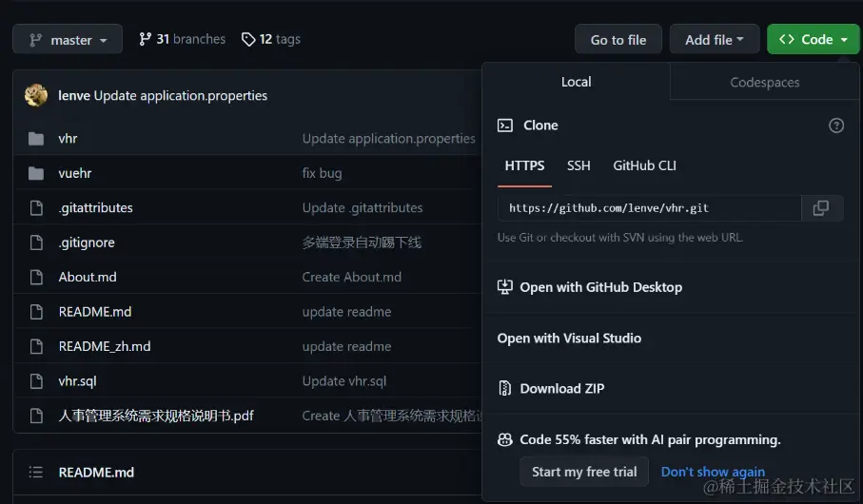Screen dimensions: 863x504
Task: Click the About.md file icon
Action: coord(36,278)
